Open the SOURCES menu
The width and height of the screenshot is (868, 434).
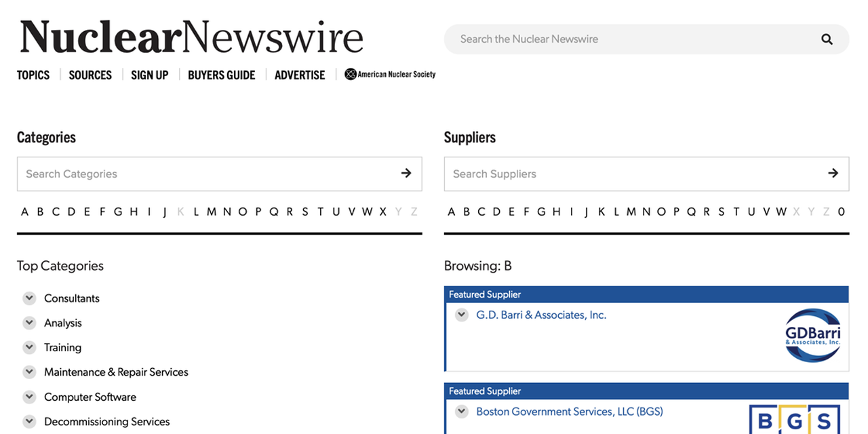pos(90,75)
